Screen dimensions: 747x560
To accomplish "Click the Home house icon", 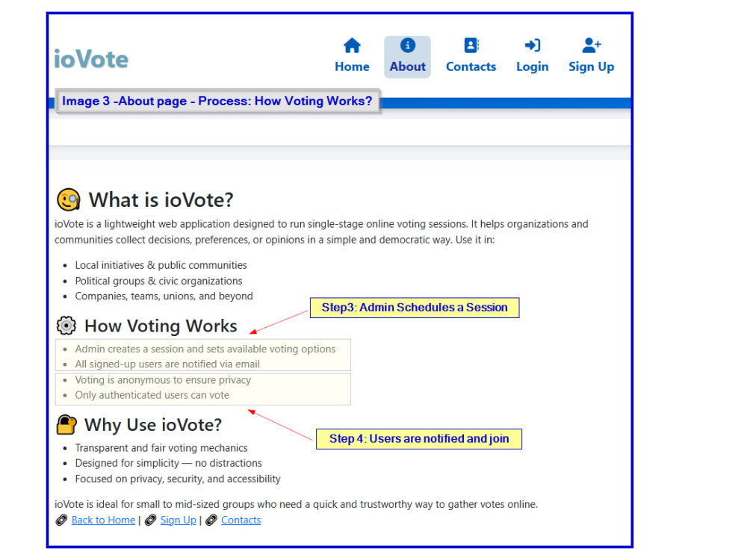I will click(352, 46).
